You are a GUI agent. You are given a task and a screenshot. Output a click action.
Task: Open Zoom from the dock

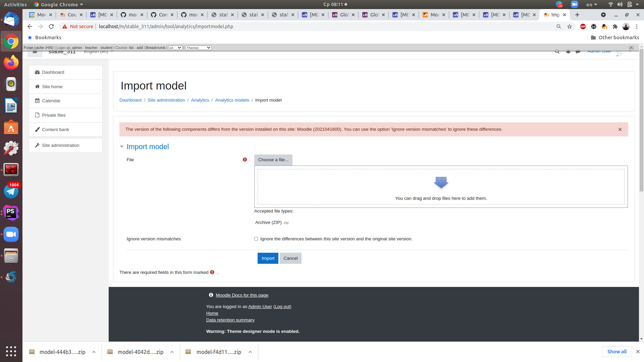coord(11,234)
